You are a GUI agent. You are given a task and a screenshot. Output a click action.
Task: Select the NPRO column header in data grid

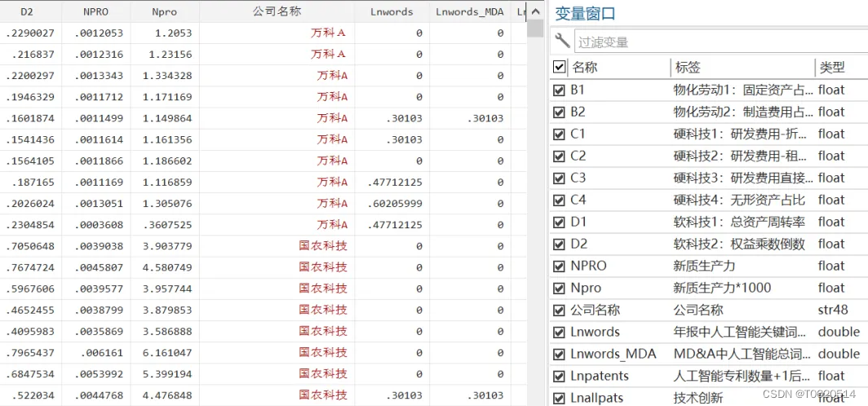(94, 11)
